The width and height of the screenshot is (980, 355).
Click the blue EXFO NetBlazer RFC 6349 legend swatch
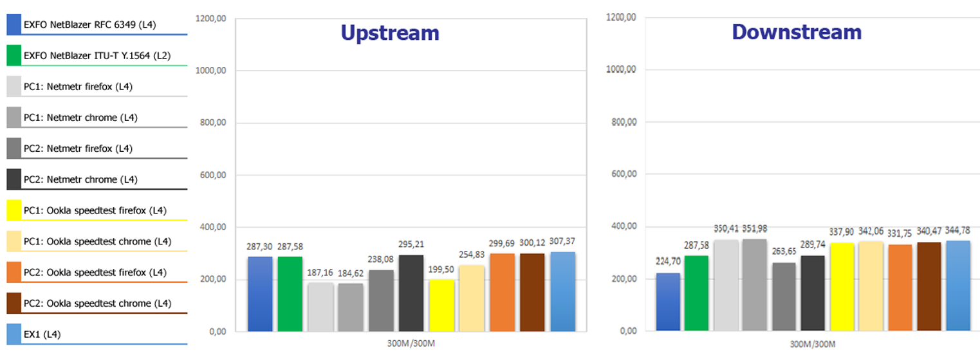pos(14,24)
